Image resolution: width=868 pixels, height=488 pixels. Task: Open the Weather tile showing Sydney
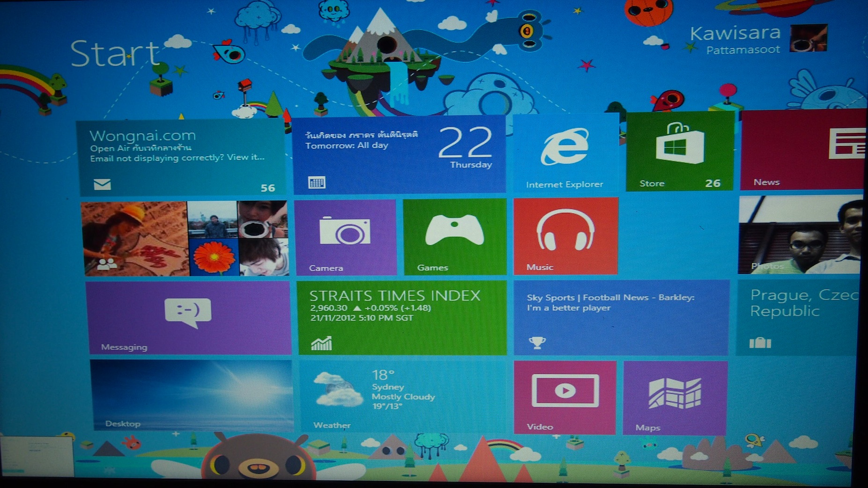pos(403,396)
